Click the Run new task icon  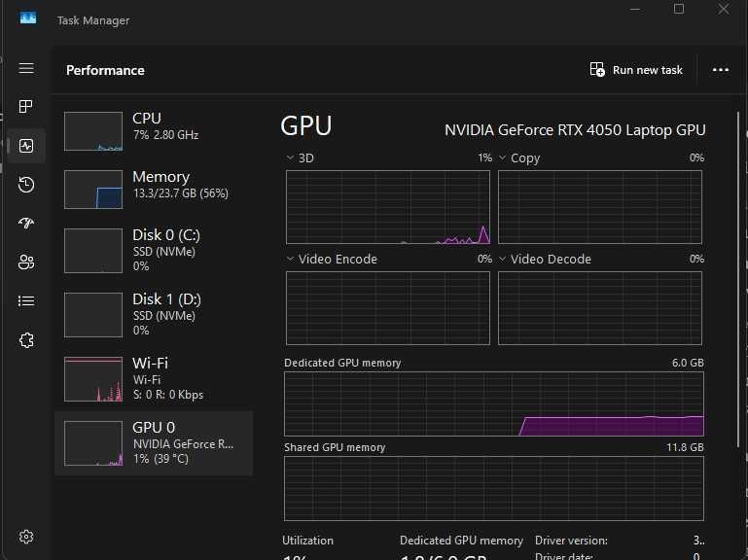[597, 70]
